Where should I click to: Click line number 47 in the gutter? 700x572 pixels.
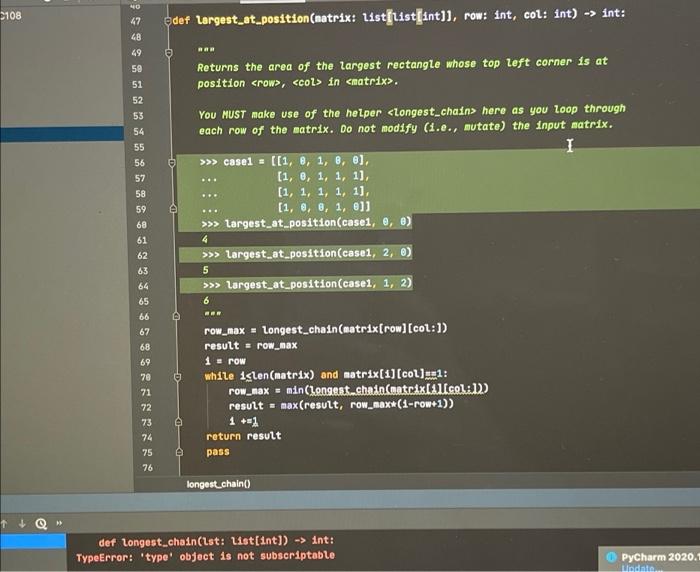click(135, 21)
